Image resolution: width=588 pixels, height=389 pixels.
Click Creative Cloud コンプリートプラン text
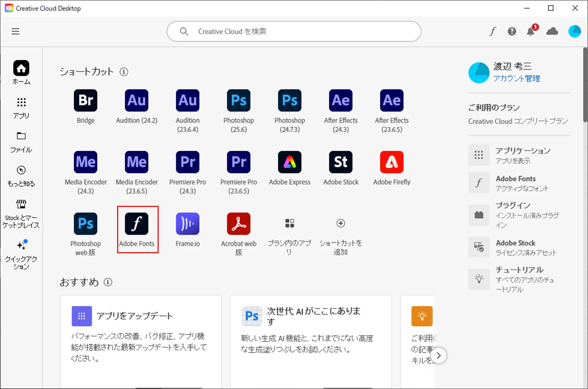point(518,121)
